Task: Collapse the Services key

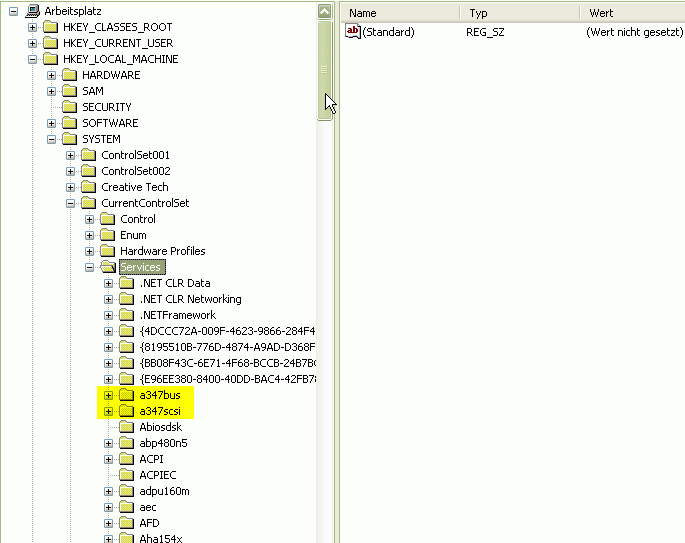Action: tap(90, 267)
